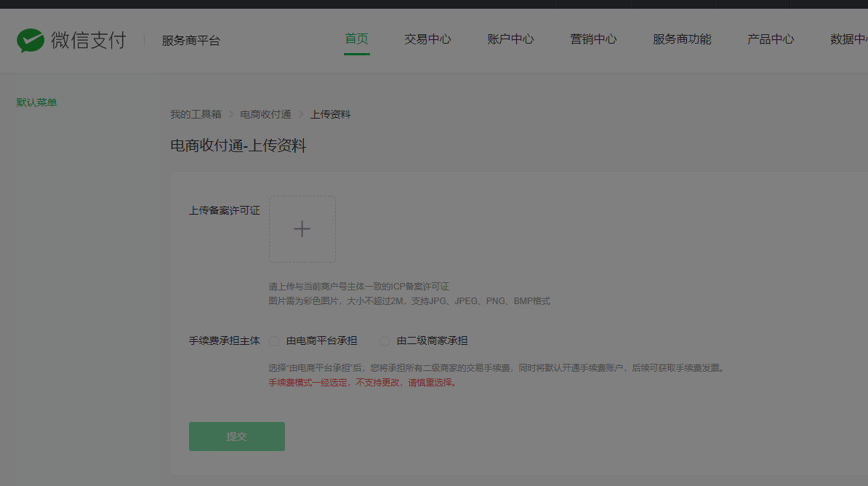Click the ICP备案许可证 upload hint text
This screenshot has height=486, width=868.
click(x=358, y=287)
